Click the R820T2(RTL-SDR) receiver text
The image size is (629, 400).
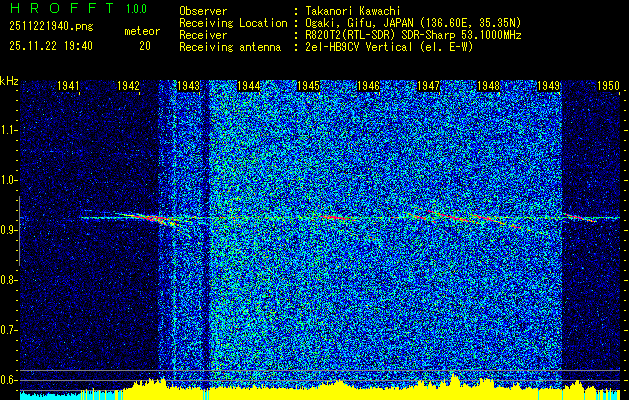pyautogui.click(x=413, y=35)
